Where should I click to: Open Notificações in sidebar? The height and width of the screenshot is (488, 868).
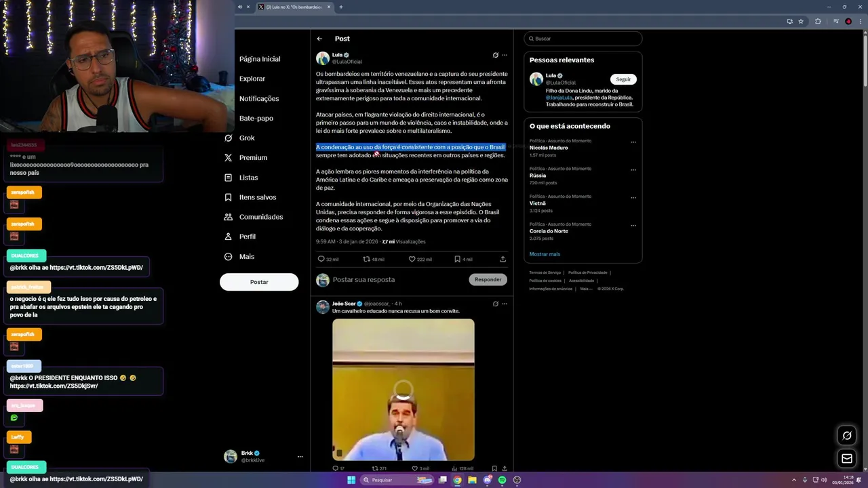[259, 98]
